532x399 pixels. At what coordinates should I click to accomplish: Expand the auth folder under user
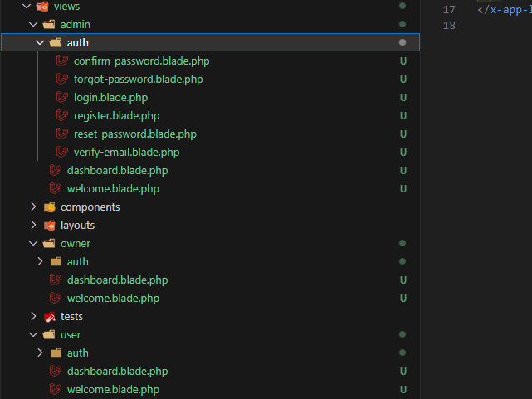pos(40,353)
